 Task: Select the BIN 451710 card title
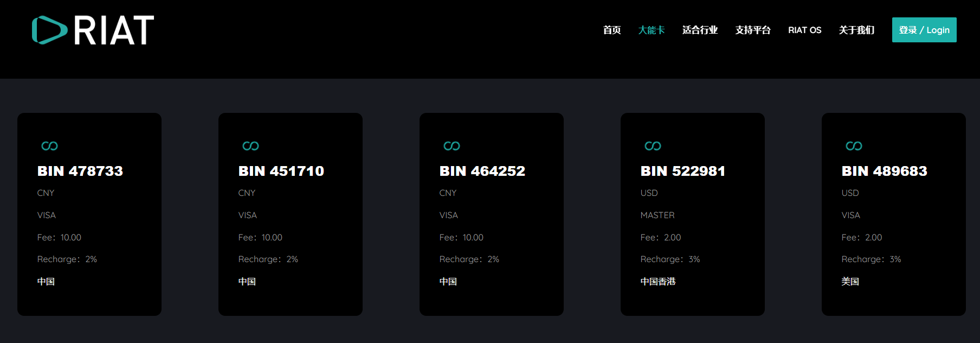coord(281,171)
